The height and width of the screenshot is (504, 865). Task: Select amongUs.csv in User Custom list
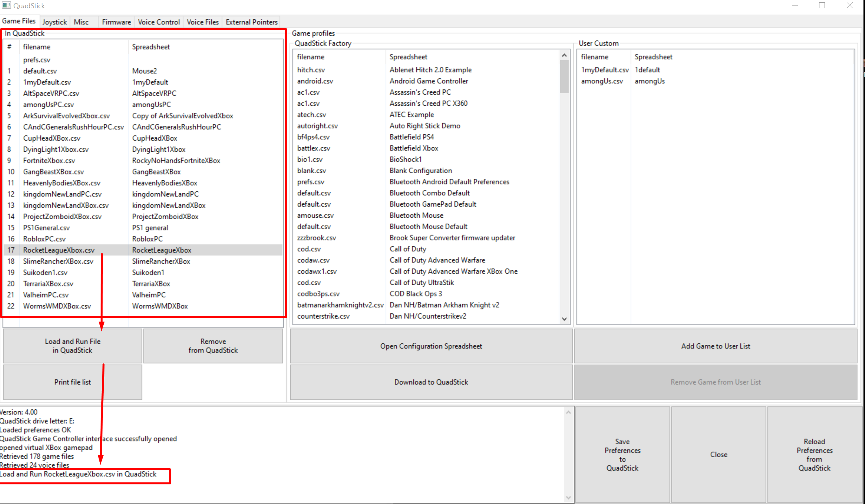[x=716, y=81]
